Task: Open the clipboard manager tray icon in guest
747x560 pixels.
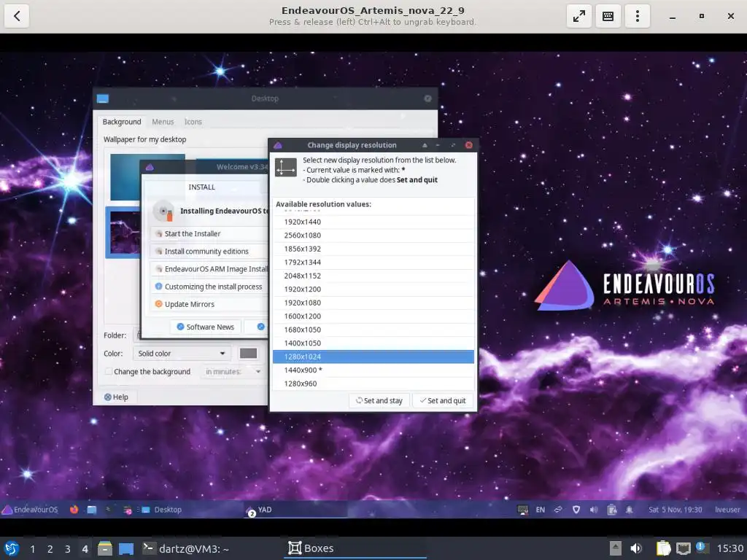Action: pyautogui.click(x=612, y=510)
